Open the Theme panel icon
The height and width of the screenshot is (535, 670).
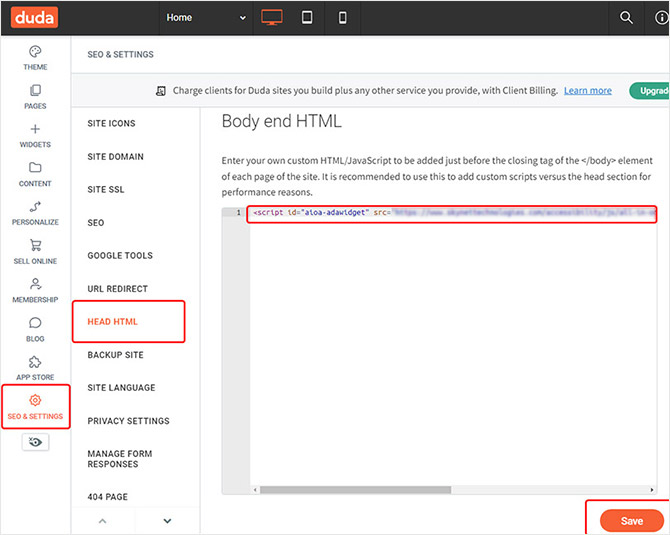click(35, 52)
